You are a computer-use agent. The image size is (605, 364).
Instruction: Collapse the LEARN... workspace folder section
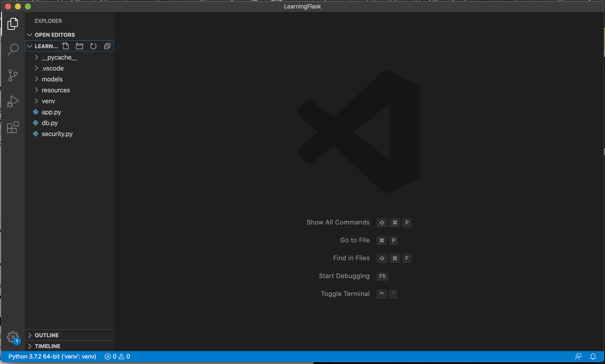[30, 46]
